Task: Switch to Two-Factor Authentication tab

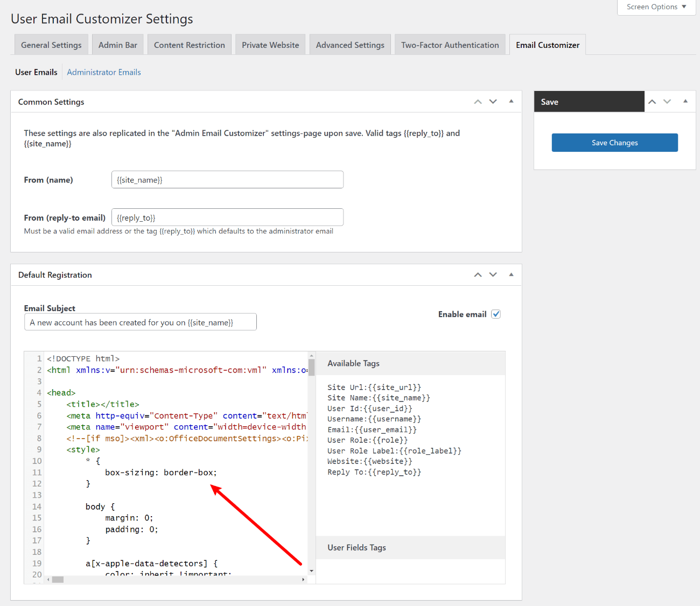Action: click(x=450, y=45)
